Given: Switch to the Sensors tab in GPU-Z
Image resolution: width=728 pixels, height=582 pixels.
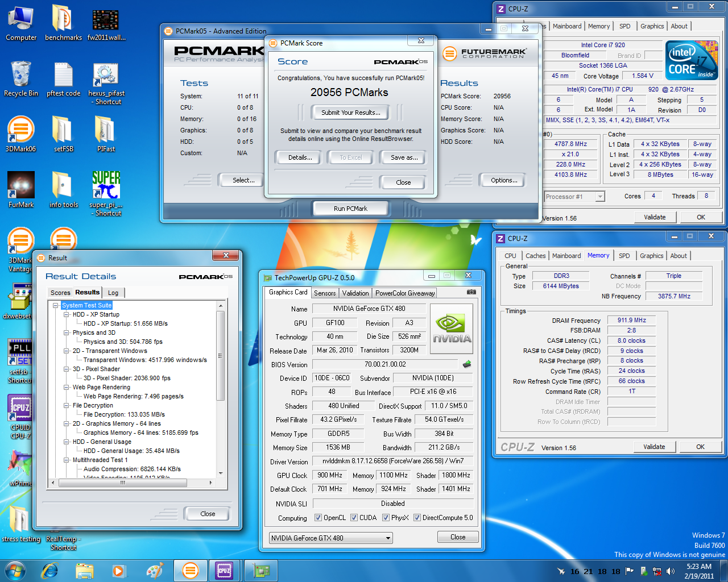Looking at the screenshot, I should coord(325,293).
